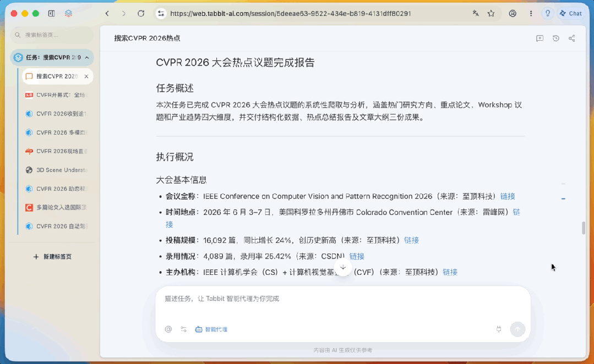Focus the 搜索标签页 search field
The image size is (594, 364).
52,35
